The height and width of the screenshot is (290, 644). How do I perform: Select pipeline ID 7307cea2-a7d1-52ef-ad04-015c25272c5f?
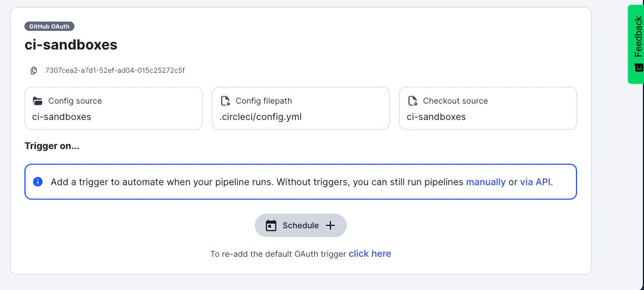coord(115,70)
